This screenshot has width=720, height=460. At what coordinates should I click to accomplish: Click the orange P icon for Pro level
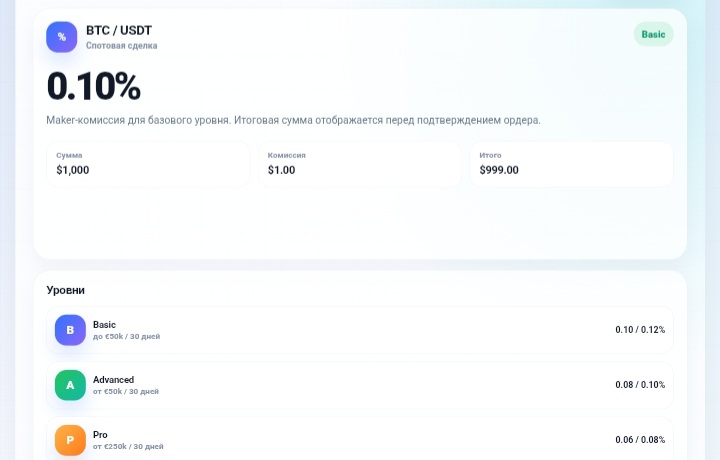point(70,440)
